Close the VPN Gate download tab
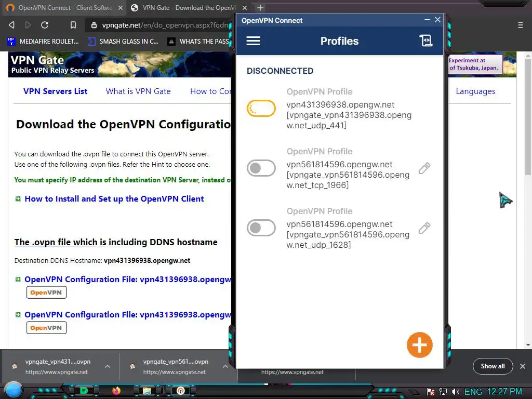Viewport: 532px width, 399px height. [245, 7]
